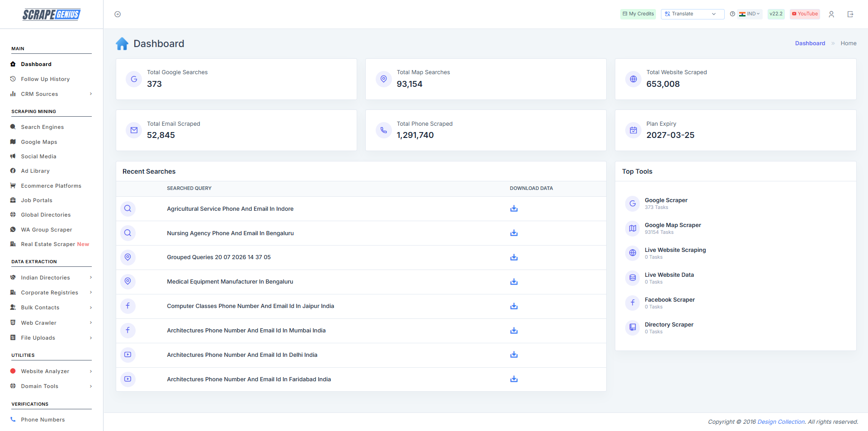Click the Facebook Scraper icon in Top Tools
Image resolution: width=868 pixels, height=431 pixels.
pos(632,303)
